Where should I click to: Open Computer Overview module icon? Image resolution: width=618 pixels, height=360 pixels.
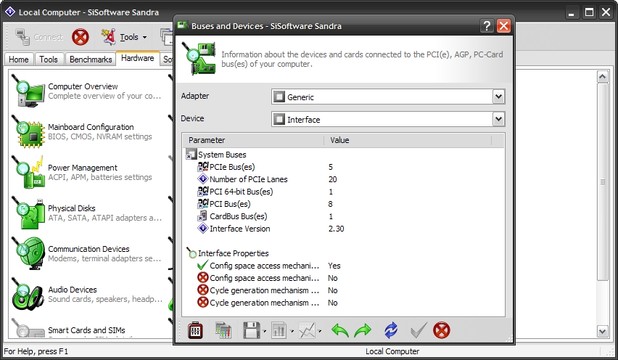[x=28, y=91]
